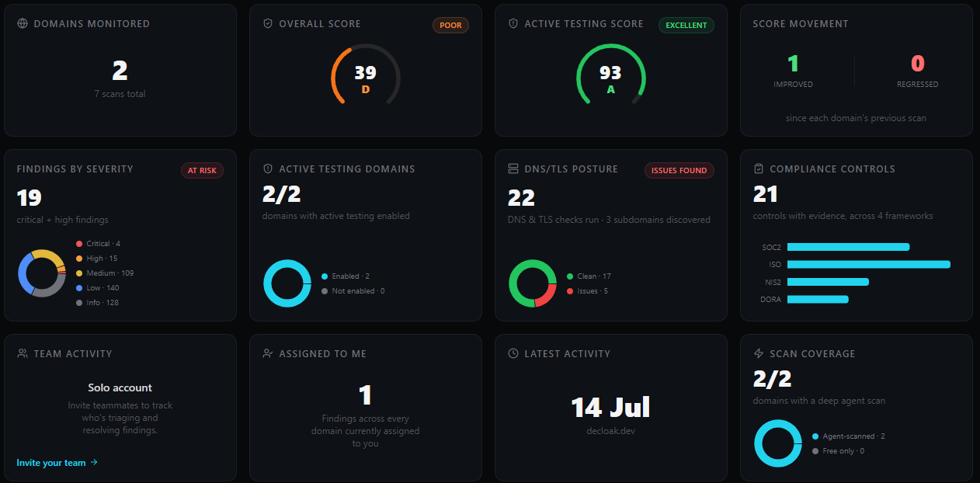The width and height of the screenshot is (980, 483).
Task: Click the 'Enabled · 2' legend label
Action: (350, 276)
